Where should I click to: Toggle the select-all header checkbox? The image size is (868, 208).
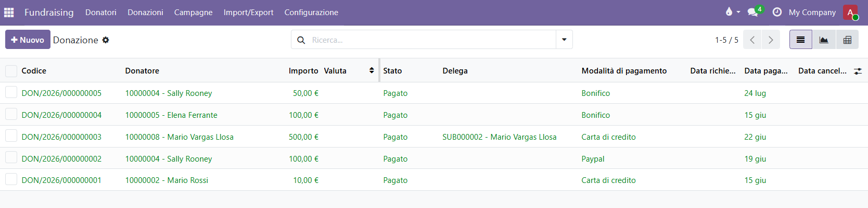[11, 71]
